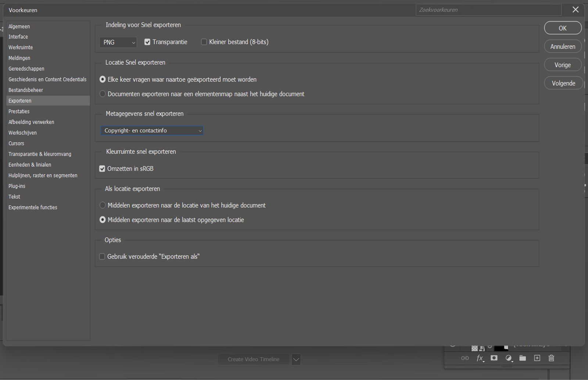Confirm preferences with OK button
This screenshot has height=380, width=588.
tap(563, 28)
